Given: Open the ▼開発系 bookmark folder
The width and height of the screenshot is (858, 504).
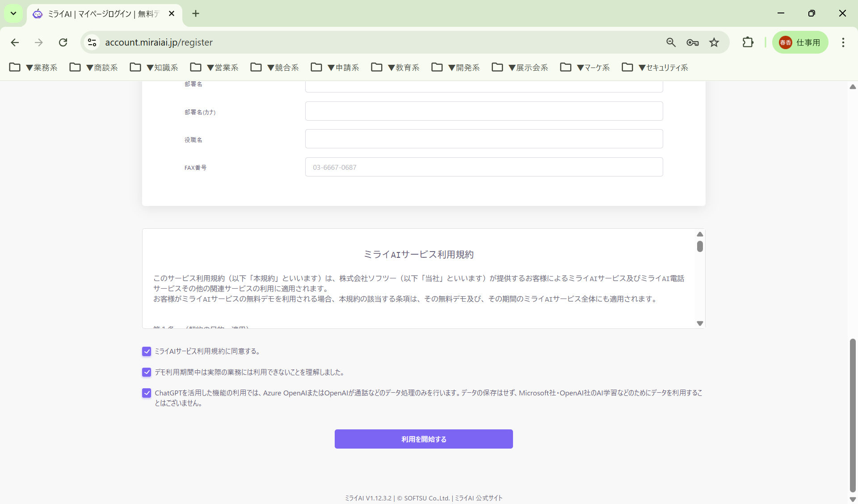Looking at the screenshot, I should pos(456,67).
